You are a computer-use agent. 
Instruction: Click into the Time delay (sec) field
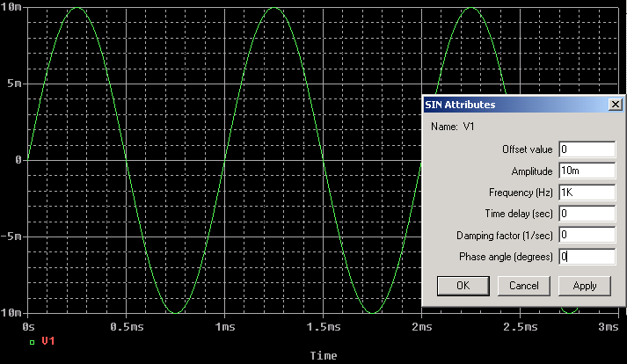pos(587,214)
